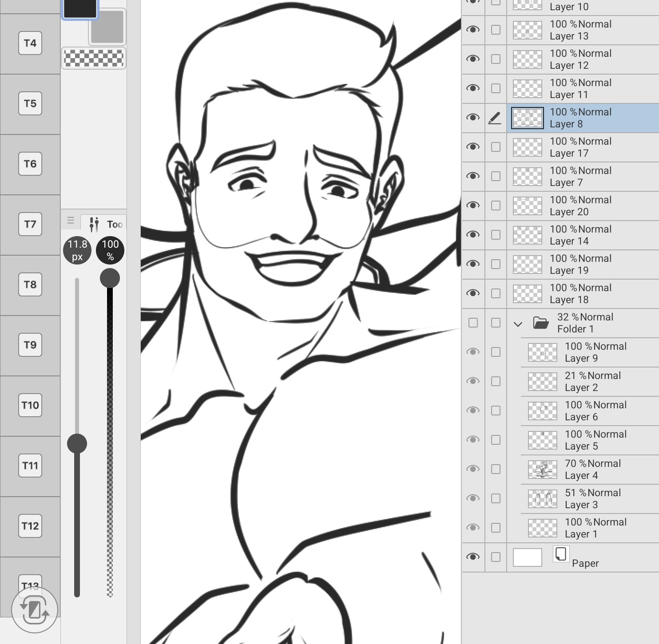Toggle Layer 4 eye icon inside Folder 1
Image resolution: width=659 pixels, height=644 pixels.
point(473,469)
